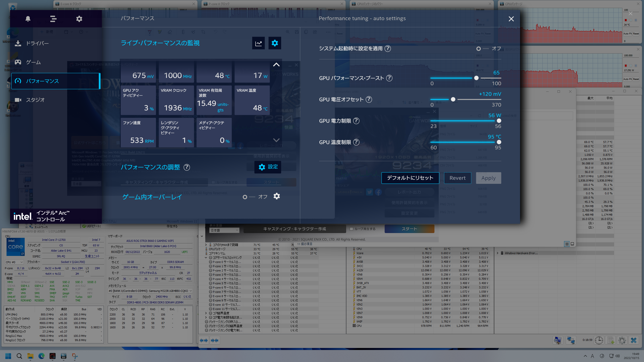Click the HWiNFO blue X close sensors icon
Screen dimensions: 644x362
pos(634,340)
